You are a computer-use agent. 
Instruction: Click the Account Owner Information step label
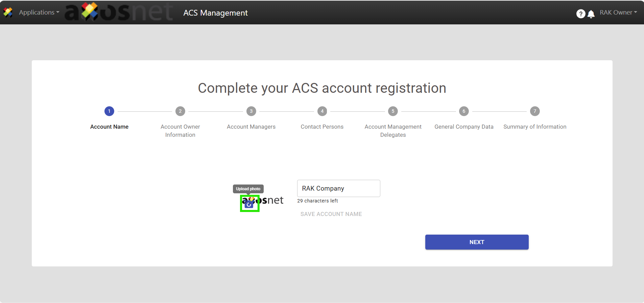coord(180,131)
